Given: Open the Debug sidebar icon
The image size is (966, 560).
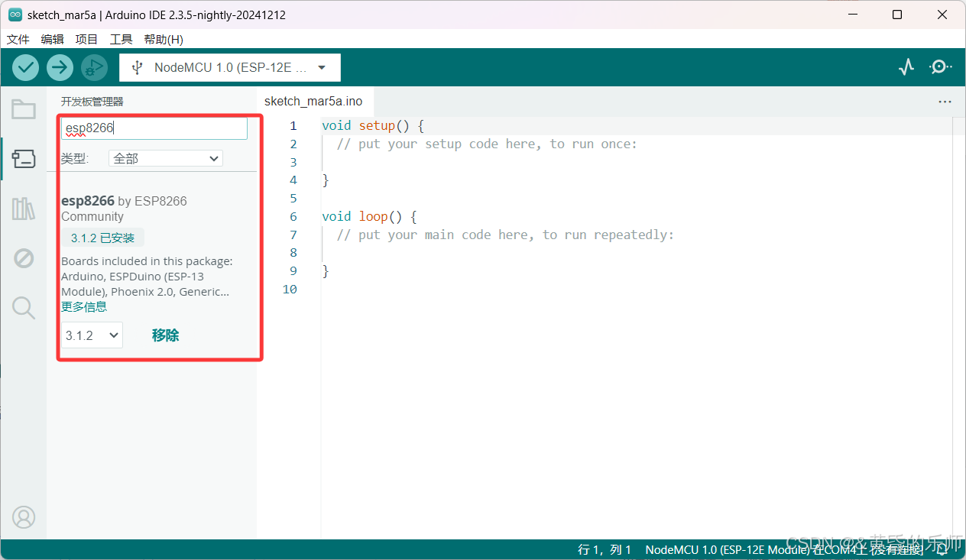Looking at the screenshot, I should [24, 258].
